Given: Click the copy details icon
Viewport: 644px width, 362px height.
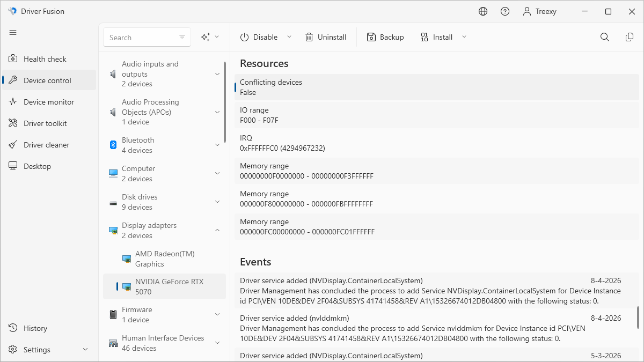Looking at the screenshot, I should [630, 37].
